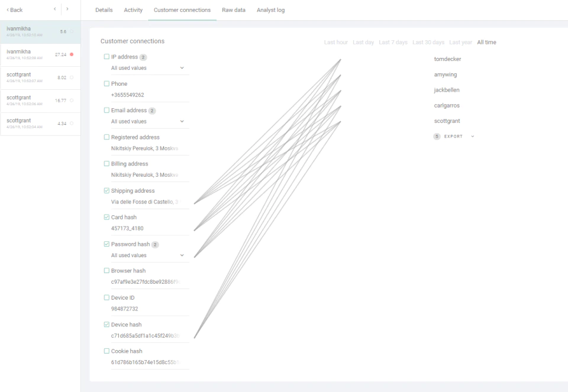The height and width of the screenshot is (392, 568).
Task: Click the next record arrow icon
Action: click(x=67, y=9)
